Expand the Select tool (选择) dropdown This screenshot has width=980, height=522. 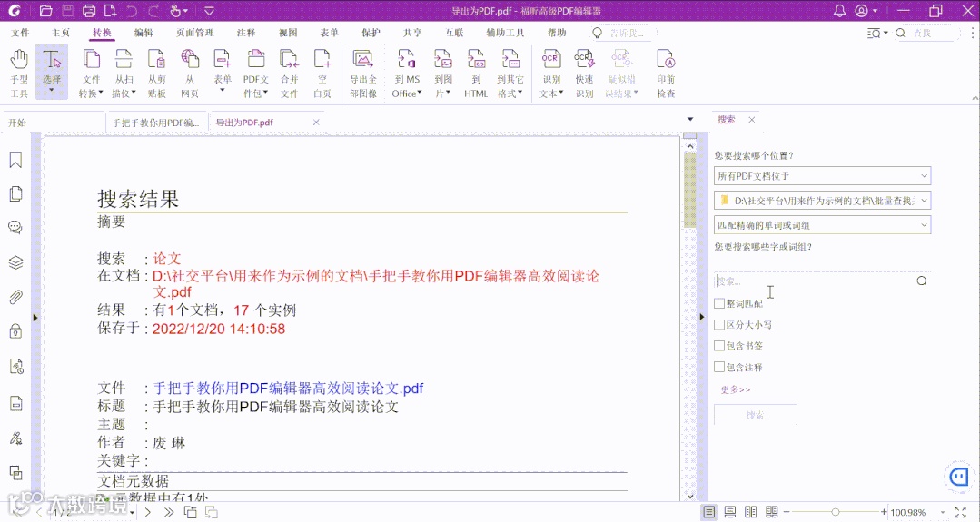pyautogui.click(x=51, y=91)
